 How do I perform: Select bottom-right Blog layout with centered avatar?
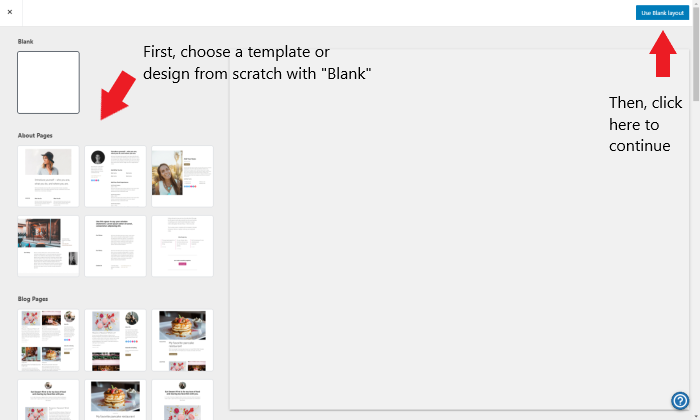(x=182, y=400)
